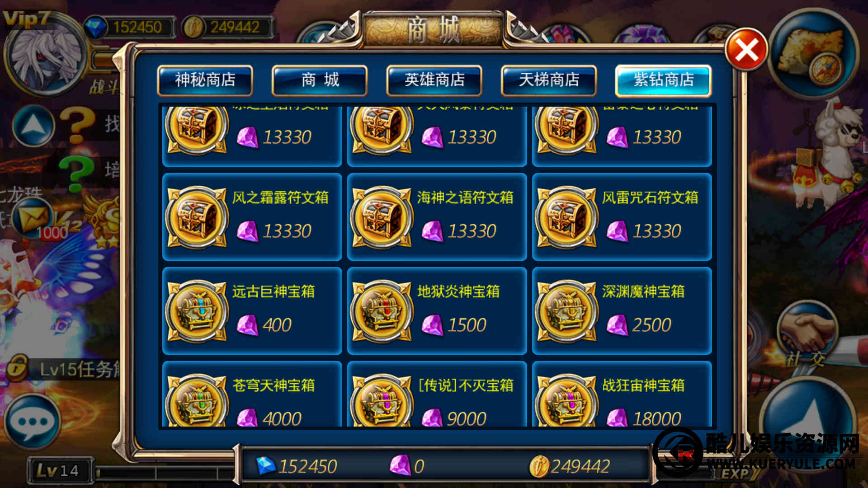Tap the blue diamond 152450 counter at top

pos(130,27)
